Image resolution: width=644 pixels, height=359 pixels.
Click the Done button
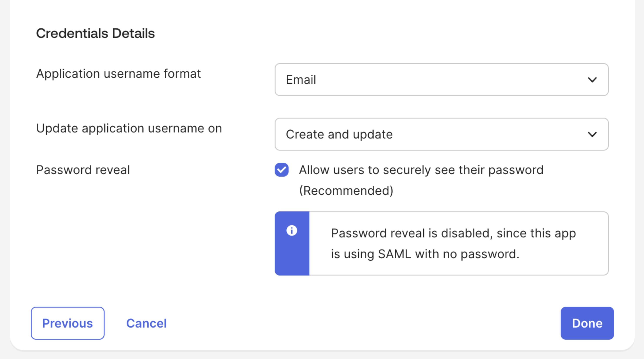587,323
